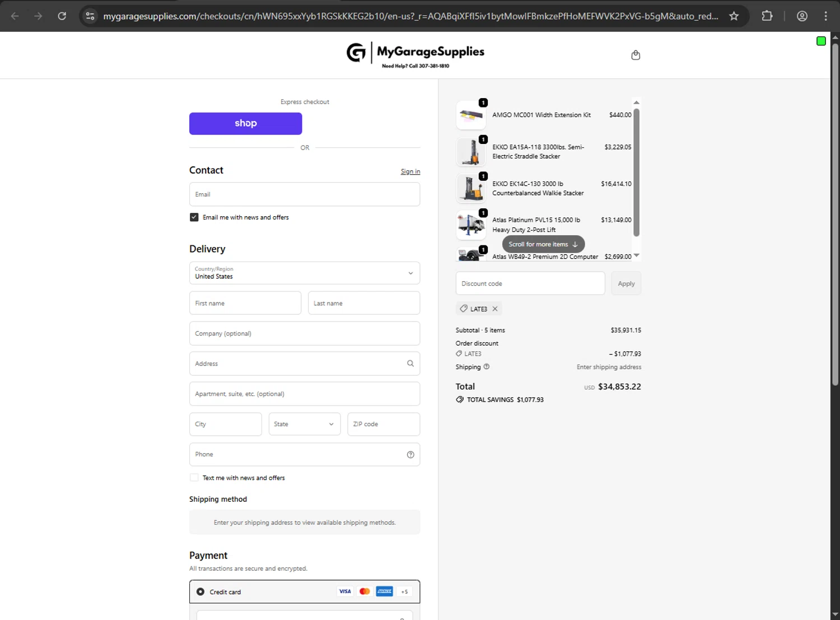Click the Address input field
Image resolution: width=840 pixels, height=620 pixels.
coord(305,363)
